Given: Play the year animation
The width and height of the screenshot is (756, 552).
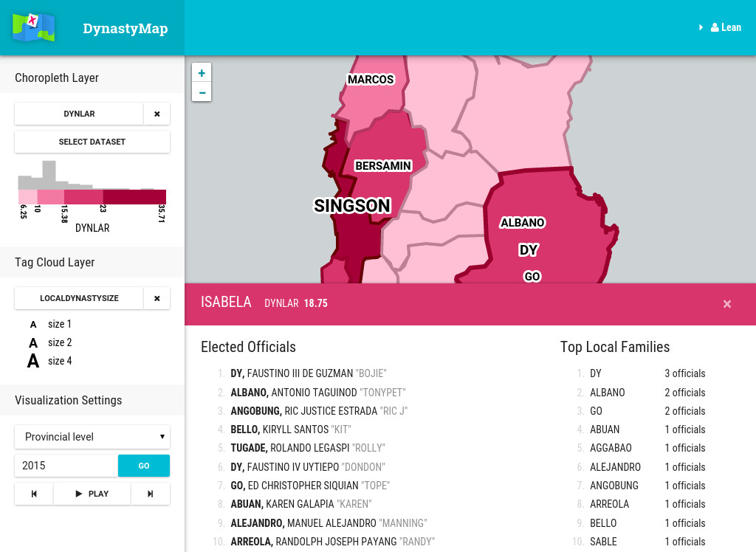Looking at the screenshot, I should pos(92,494).
